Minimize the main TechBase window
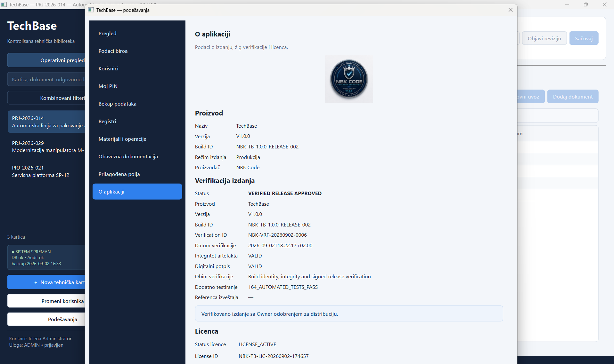The width and height of the screenshot is (614, 364). click(x=567, y=4)
